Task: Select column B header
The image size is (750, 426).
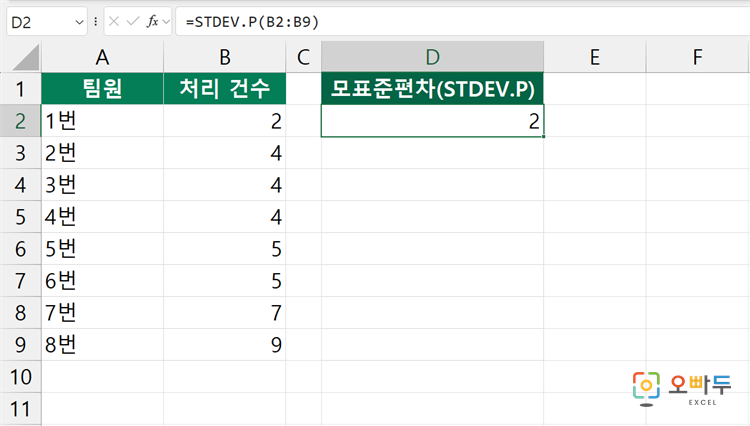Action: (x=225, y=57)
